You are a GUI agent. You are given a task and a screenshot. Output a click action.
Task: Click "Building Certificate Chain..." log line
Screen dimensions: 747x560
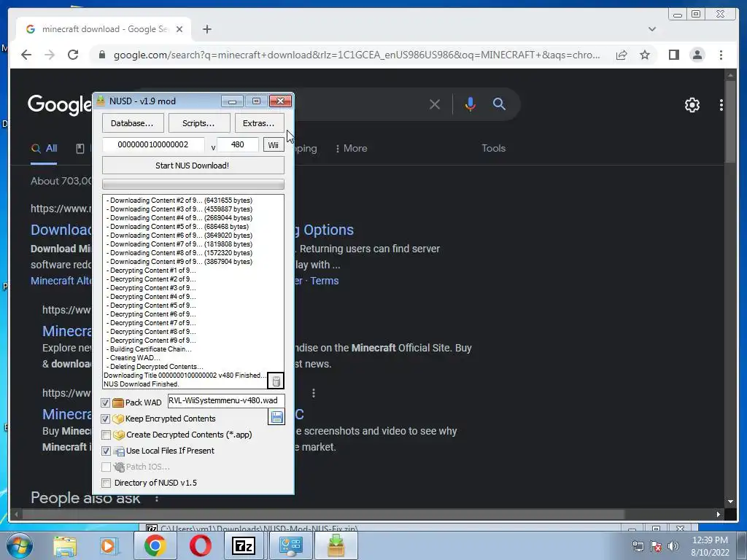(149, 349)
